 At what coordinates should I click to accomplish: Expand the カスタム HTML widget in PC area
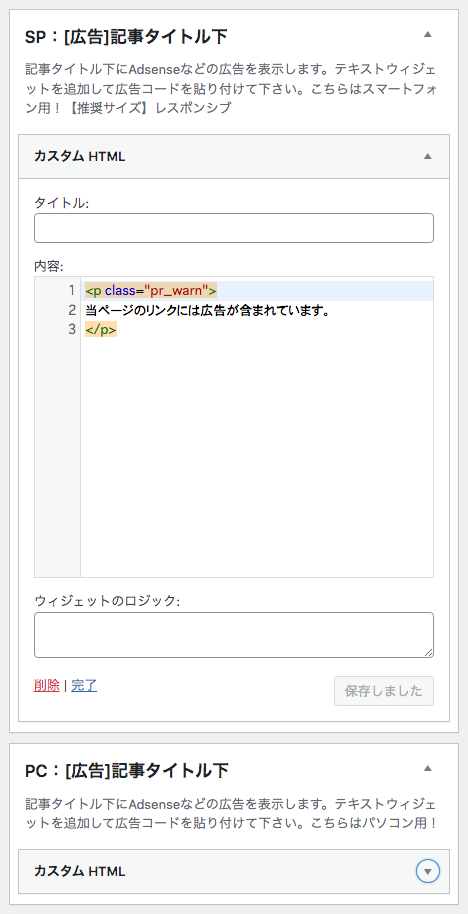(x=428, y=871)
